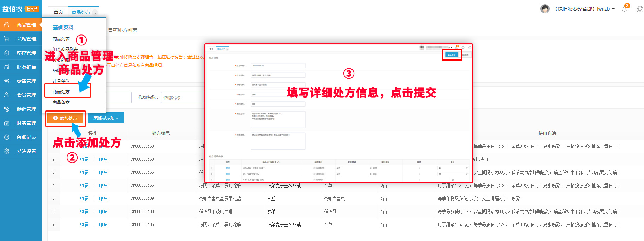This screenshot has width=644, height=241.
Task: Expand the 表格显示项 dropdown
Action: pos(106,118)
